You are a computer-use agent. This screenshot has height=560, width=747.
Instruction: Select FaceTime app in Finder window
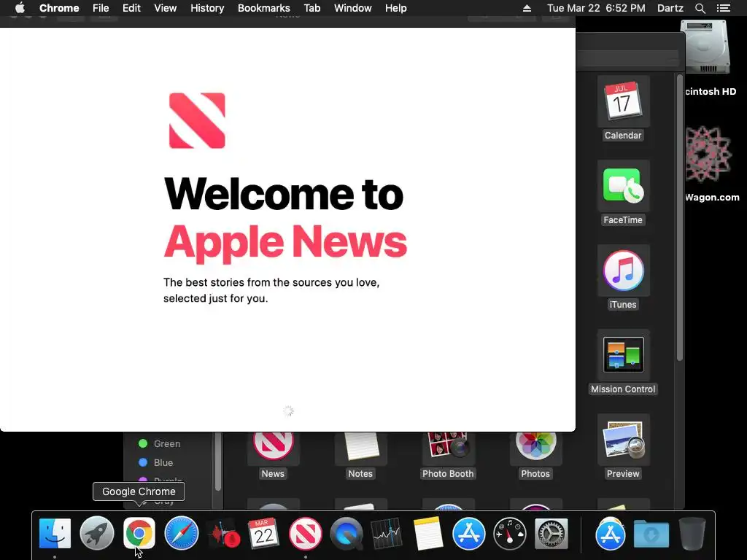pos(623,193)
